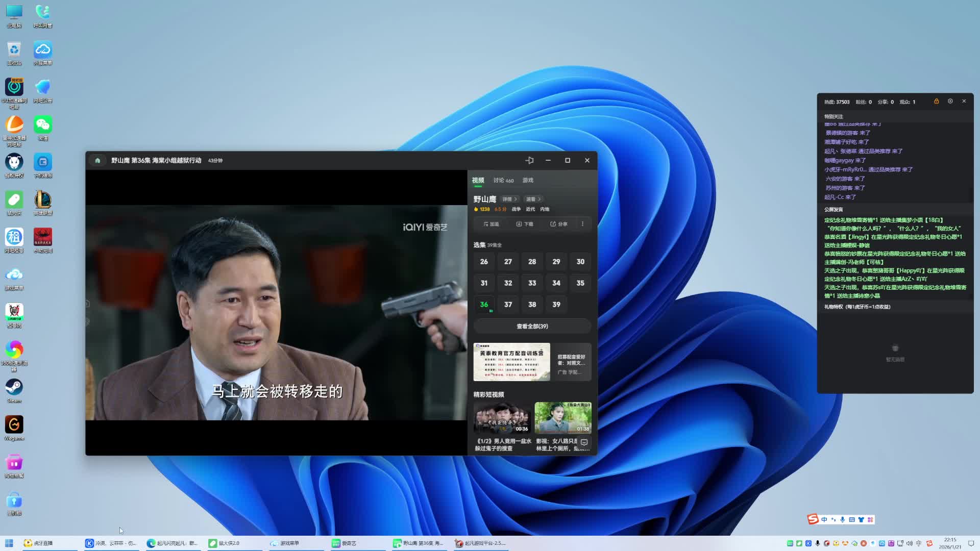This screenshot has width=980, height=551.
Task: Switch to the 游戏 tab
Action: coord(528,181)
